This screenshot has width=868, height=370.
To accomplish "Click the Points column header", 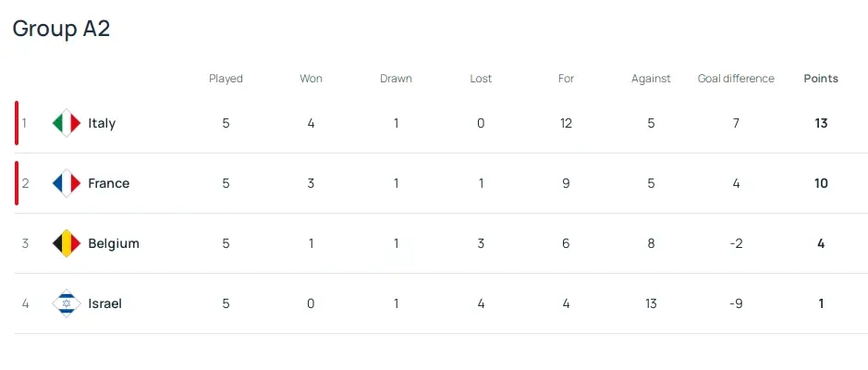I will point(821,79).
